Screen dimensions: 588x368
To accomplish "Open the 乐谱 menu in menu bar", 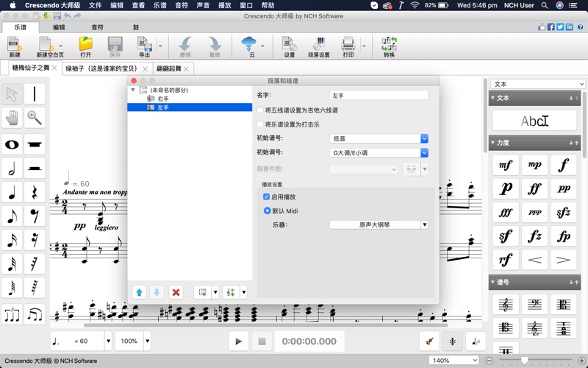I will coord(159,5).
